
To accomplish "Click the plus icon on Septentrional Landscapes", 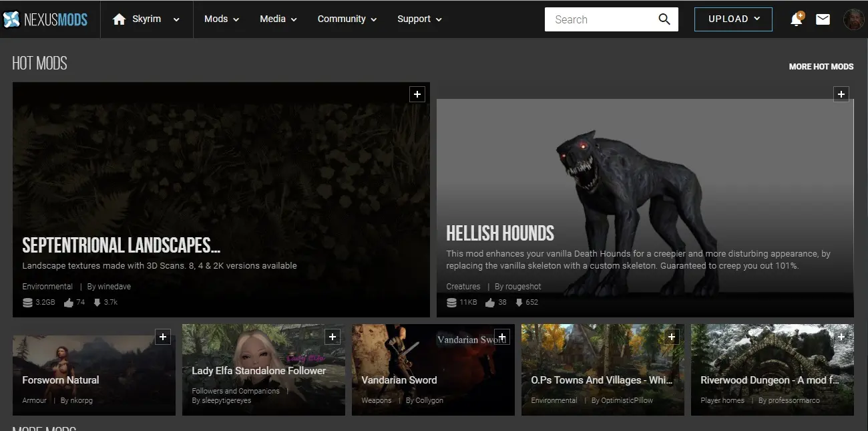I will coord(417,94).
